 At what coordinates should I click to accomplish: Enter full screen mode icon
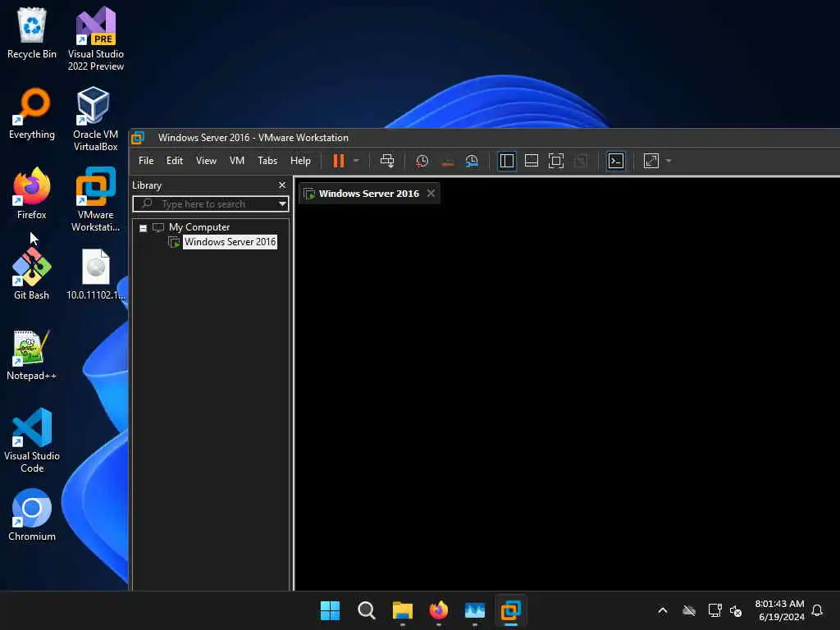pos(556,161)
